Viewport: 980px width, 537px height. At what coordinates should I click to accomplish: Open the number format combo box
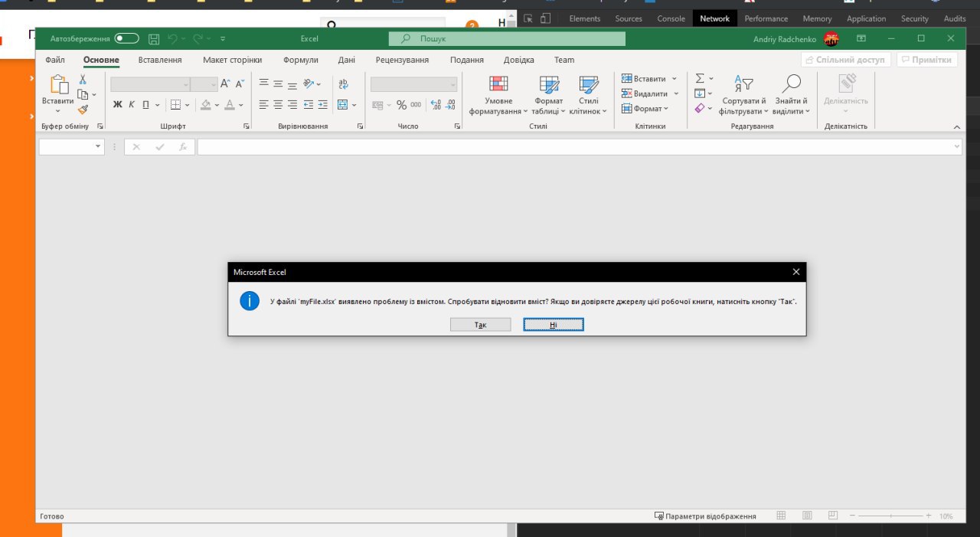point(414,84)
